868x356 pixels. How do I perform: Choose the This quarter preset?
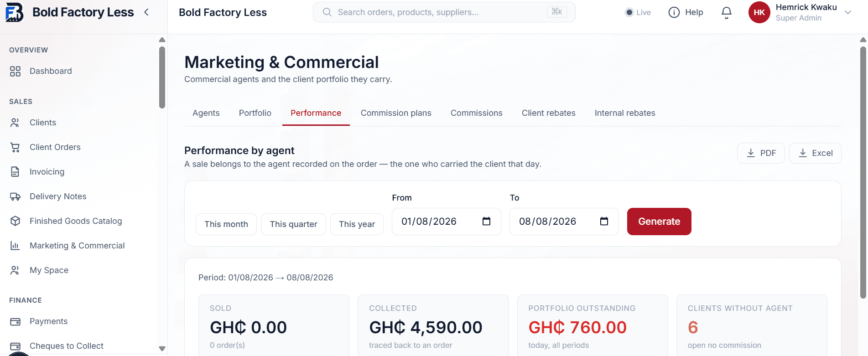pyautogui.click(x=293, y=224)
